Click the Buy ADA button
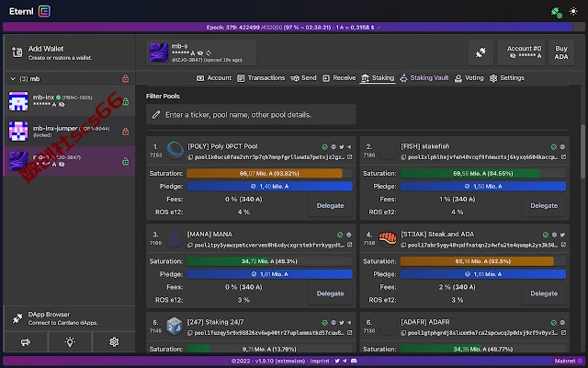The width and height of the screenshot is (588, 368). 561,52
